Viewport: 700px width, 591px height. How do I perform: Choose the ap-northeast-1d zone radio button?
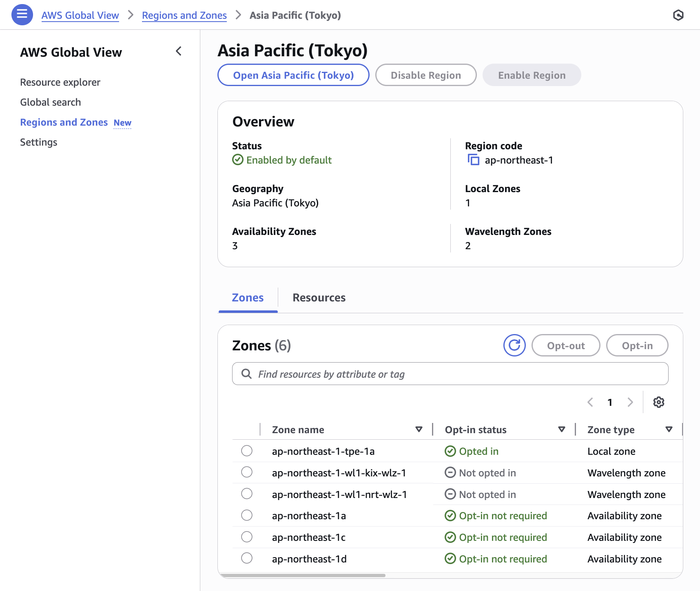[x=247, y=558]
